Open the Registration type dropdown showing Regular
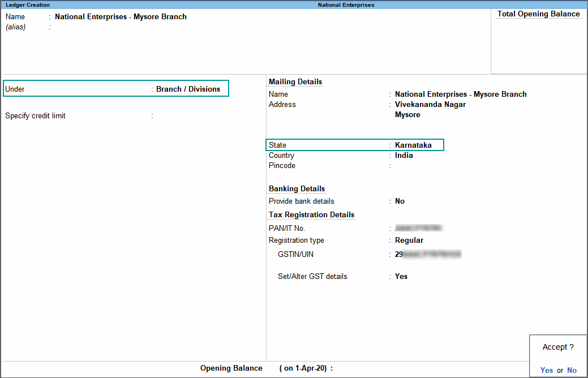This screenshot has height=378, width=588. pyautogui.click(x=409, y=240)
